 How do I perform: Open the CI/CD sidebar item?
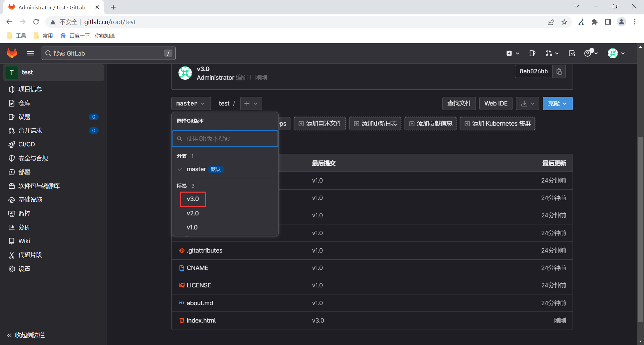(54, 144)
